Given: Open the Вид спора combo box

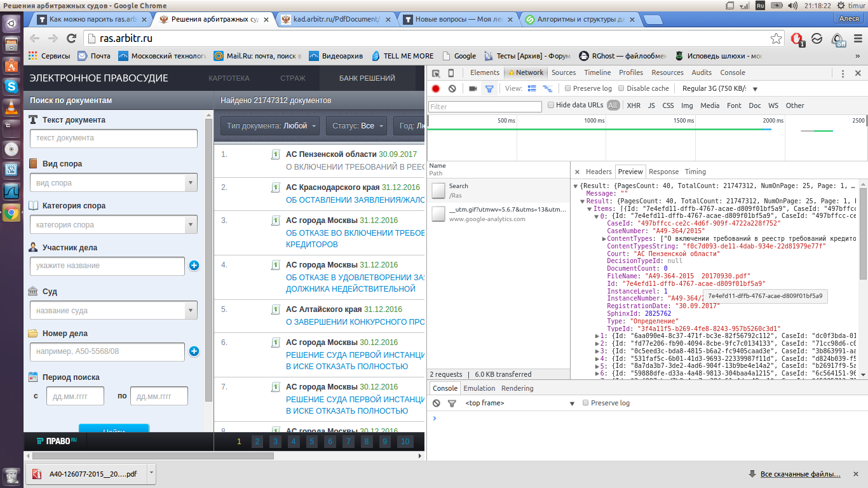Looking at the screenshot, I should [114, 183].
